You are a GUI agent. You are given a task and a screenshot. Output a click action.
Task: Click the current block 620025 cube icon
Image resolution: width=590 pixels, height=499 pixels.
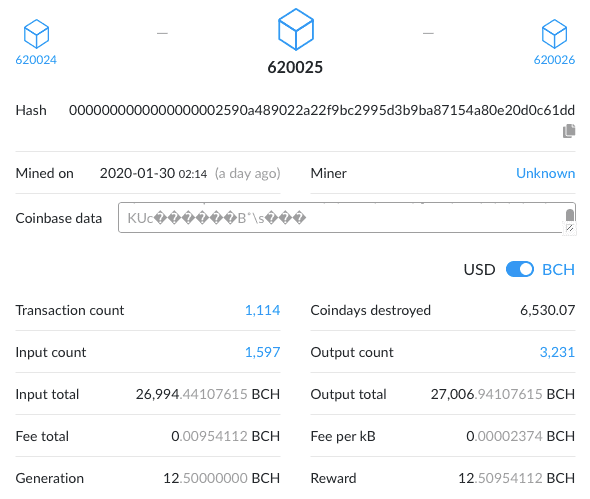coord(296,29)
